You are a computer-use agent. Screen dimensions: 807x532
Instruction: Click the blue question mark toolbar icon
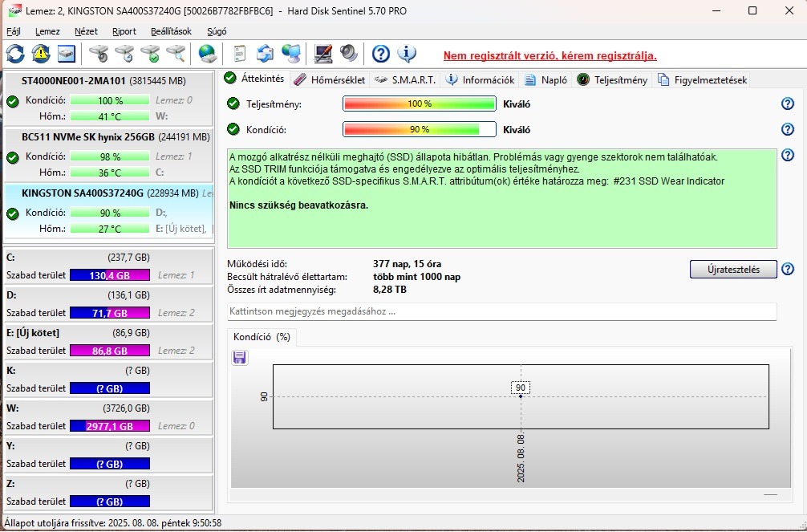[x=381, y=54]
